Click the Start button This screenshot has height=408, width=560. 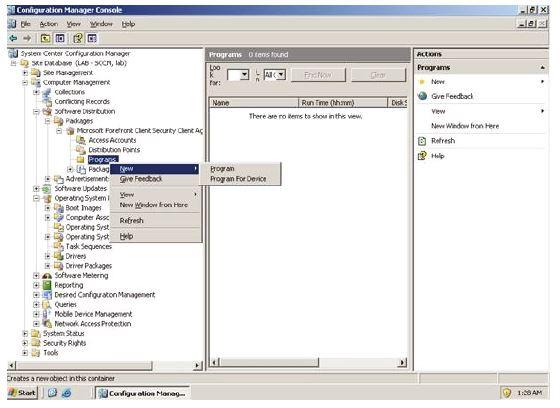tap(22, 393)
